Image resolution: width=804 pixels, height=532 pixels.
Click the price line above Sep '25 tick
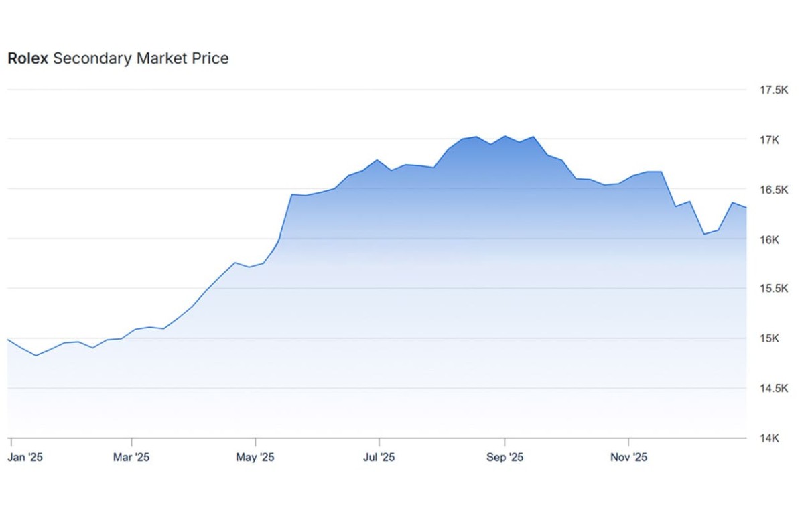coord(505,136)
